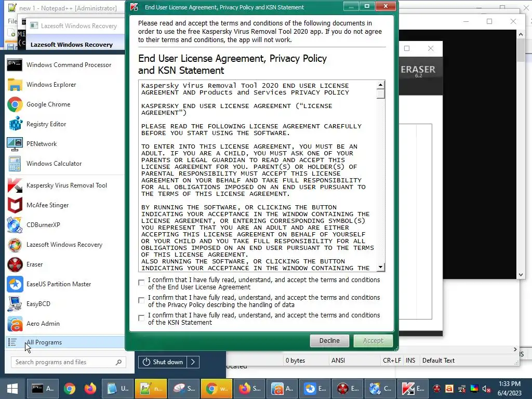Click CR+LF in Notepad++ status bar
The image size is (532, 399).
pyautogui.click(x=392, y=361)
